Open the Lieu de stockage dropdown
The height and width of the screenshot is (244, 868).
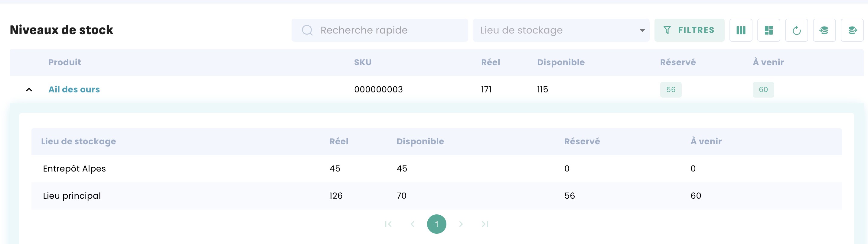(561, 30)
